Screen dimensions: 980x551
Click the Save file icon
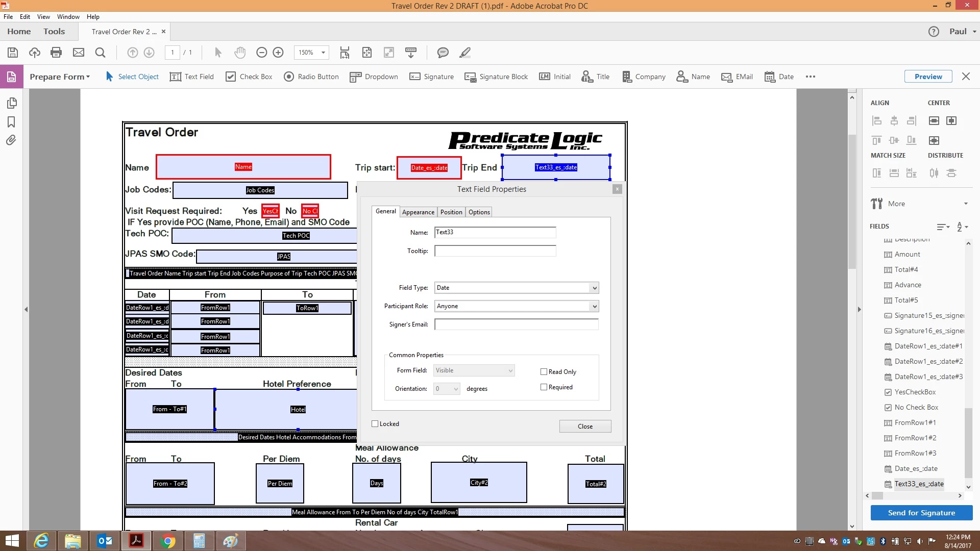pos(13,53)
